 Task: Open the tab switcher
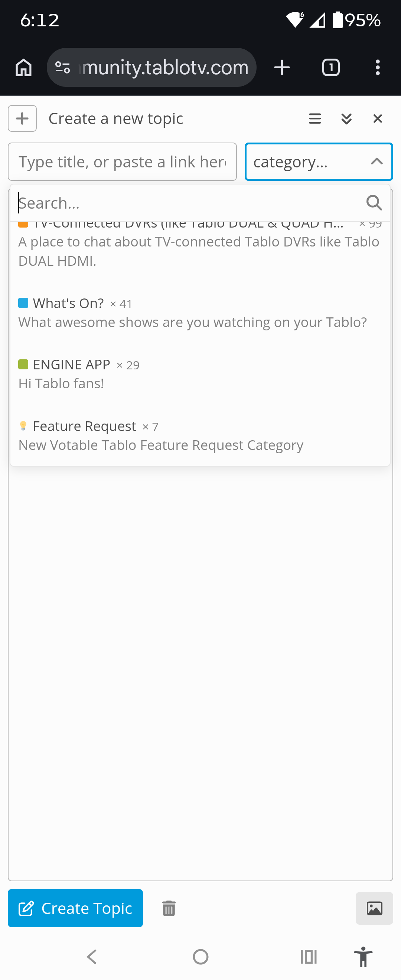click(x=331, y=68)
